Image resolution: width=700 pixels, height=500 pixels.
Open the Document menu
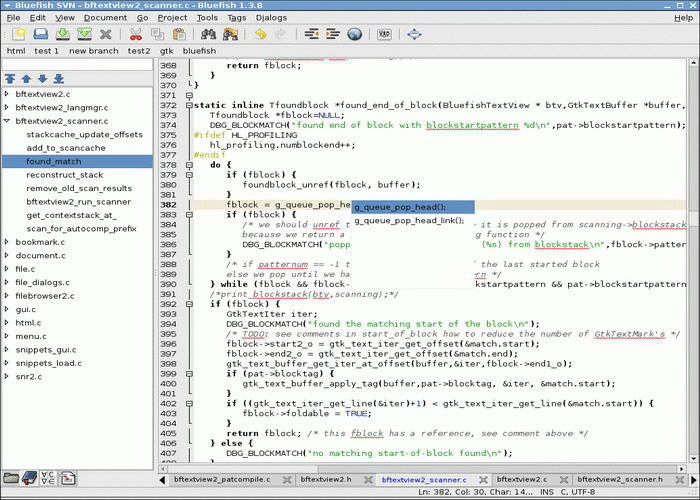105,17
